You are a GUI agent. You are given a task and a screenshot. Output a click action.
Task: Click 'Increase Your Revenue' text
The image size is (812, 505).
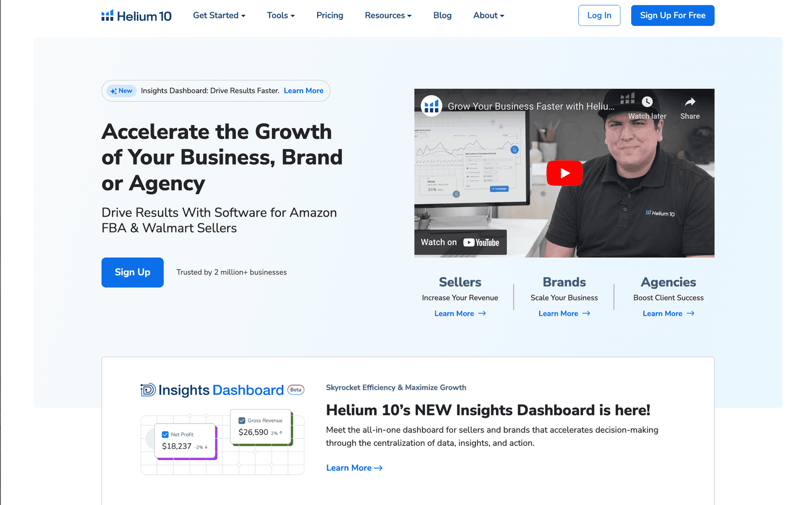coord(460,298)
